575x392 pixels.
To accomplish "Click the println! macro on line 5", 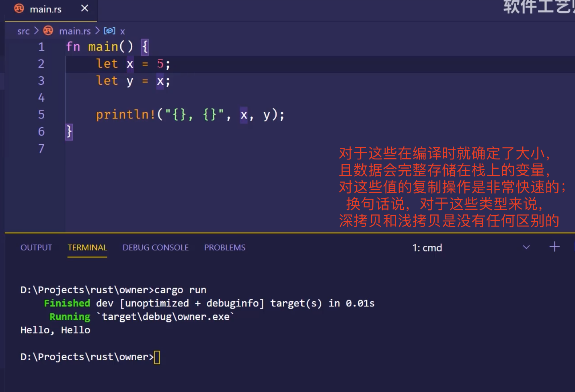I will click(125, 115).
